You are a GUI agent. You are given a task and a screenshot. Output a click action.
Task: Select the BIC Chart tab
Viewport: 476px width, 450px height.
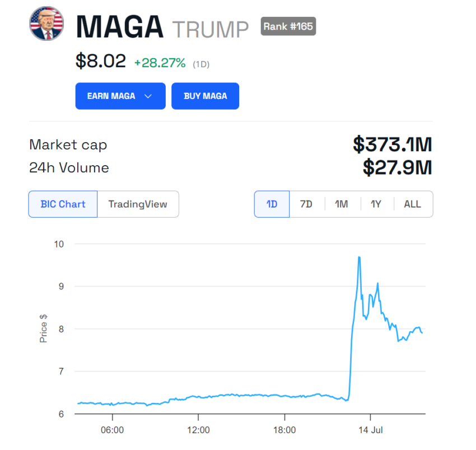click(x=62, y=204)
